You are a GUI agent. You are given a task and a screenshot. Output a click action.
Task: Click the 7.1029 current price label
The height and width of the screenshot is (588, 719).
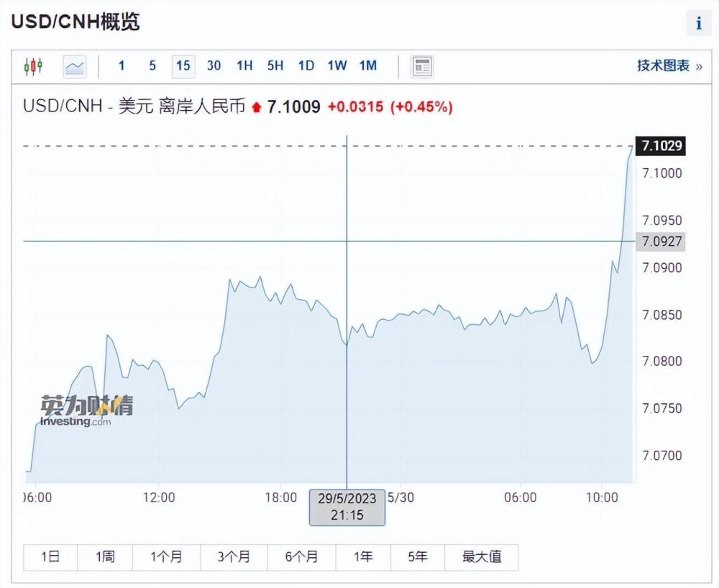coord(660,146)
